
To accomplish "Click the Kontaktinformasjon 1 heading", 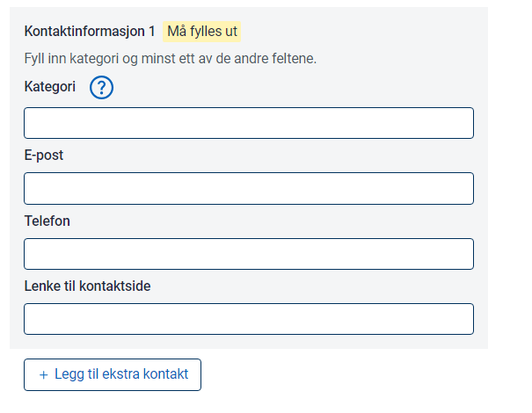I will point(90,32).
